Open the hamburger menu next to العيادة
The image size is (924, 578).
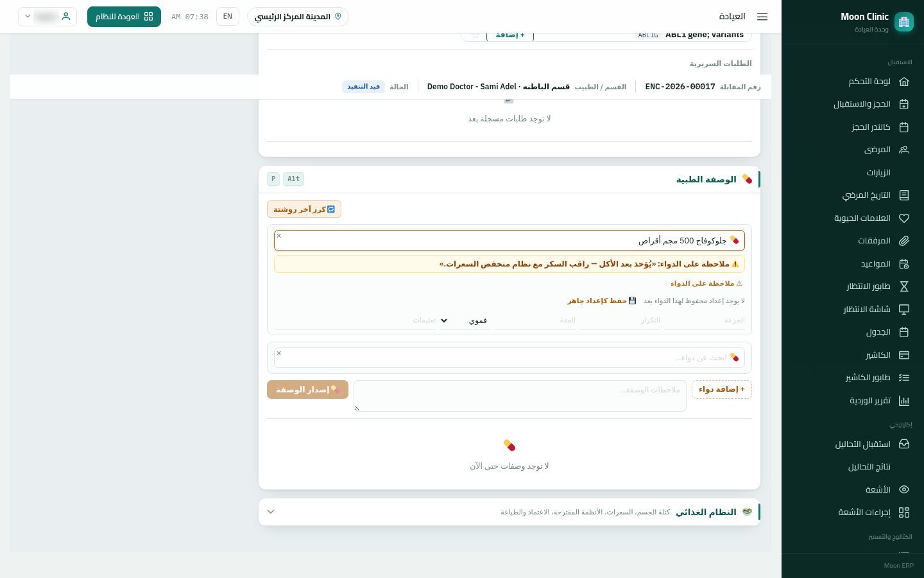point(762,17)
